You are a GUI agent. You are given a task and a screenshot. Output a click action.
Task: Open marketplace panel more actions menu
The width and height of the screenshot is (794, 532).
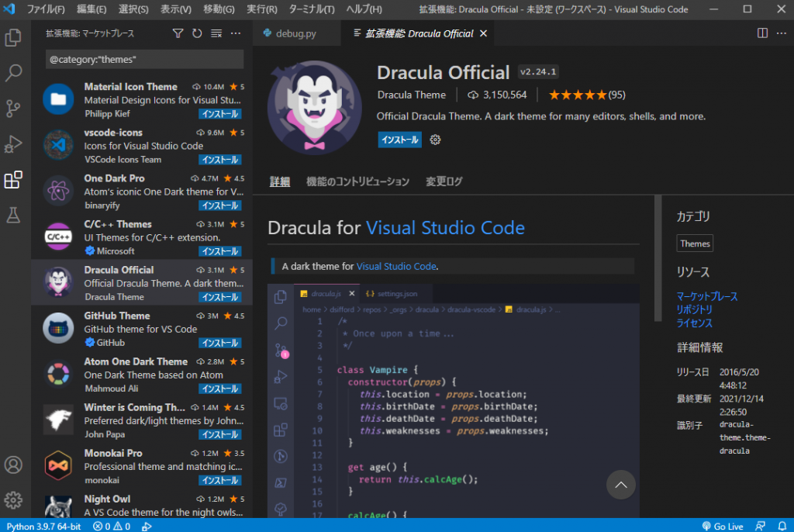coord(236,33)
